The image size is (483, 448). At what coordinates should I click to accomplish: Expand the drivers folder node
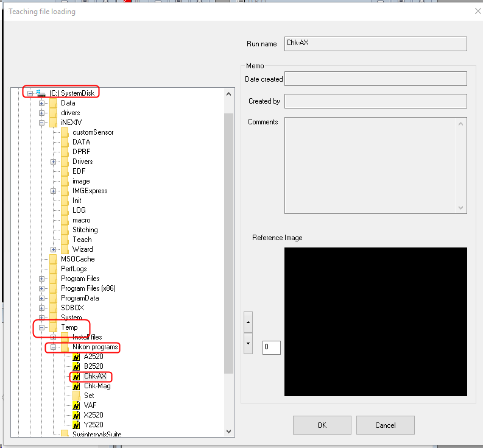41,113
